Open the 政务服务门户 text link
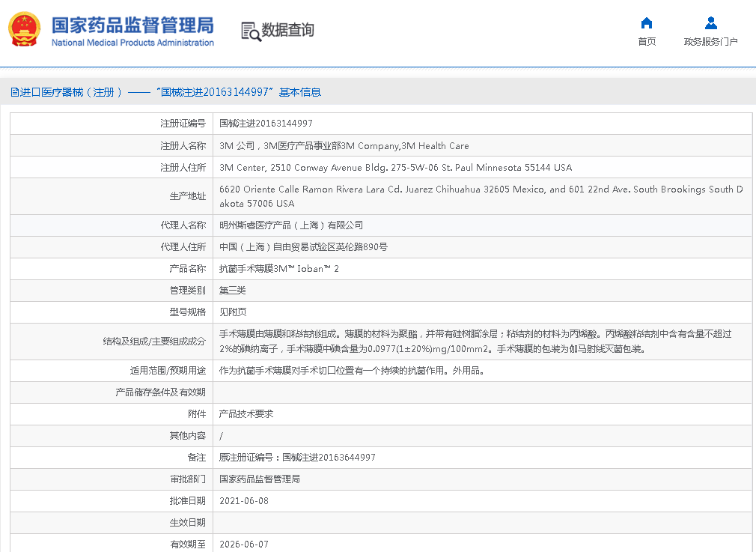This screenshot has width=756, height=552. coord(710,42)
